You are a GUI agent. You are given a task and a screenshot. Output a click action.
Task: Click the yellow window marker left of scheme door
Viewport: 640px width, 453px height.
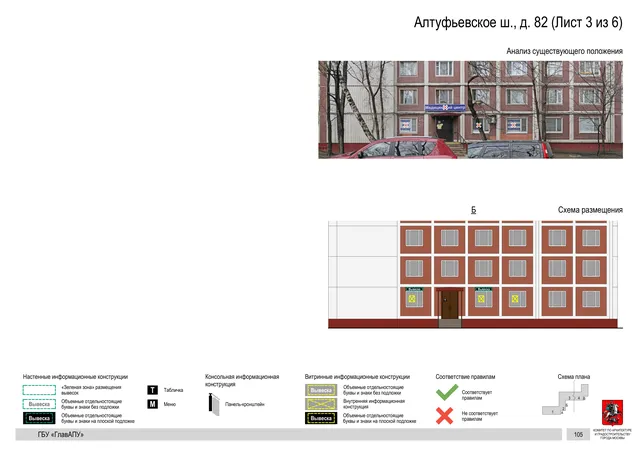[x=412, y=299]
